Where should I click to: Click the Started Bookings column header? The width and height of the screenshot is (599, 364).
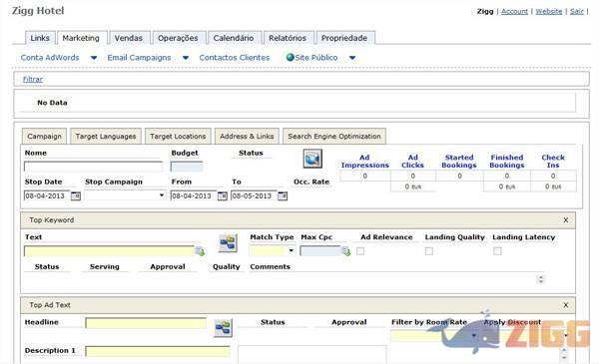coord(459,162)
